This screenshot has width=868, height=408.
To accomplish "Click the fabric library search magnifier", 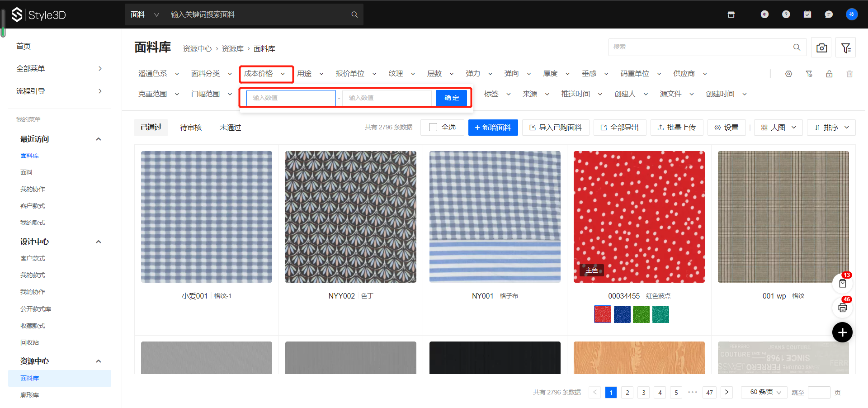I will click(797, 47).
